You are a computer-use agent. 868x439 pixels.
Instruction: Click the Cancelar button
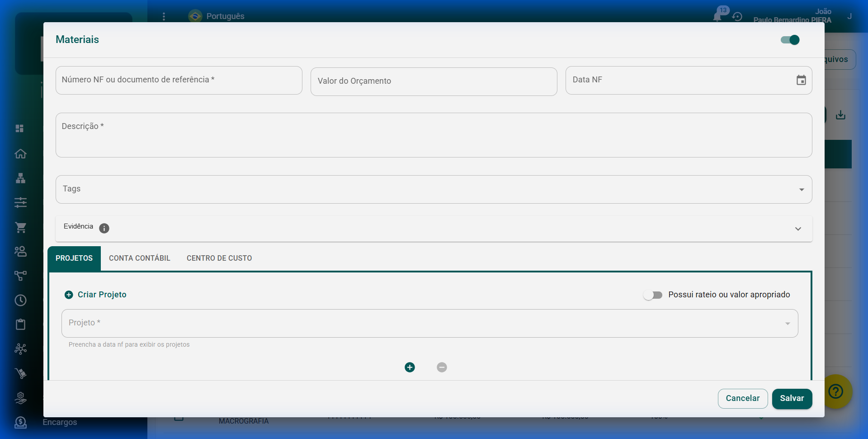coord(742,398)
